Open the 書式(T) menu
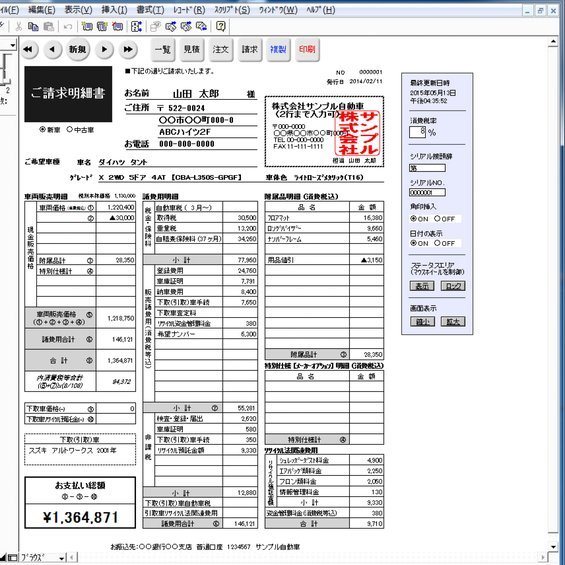Screen dimensions: 565x565 click(150, 10)
